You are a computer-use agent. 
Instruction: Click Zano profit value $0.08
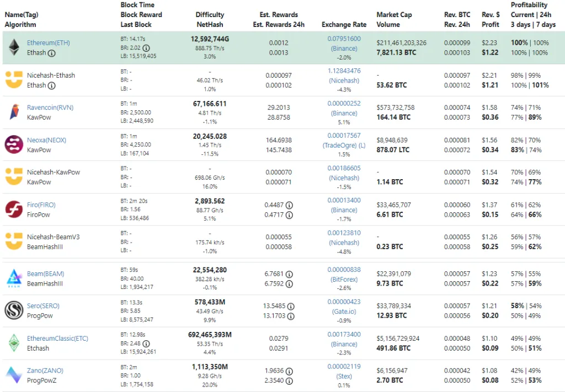point(490,380)
